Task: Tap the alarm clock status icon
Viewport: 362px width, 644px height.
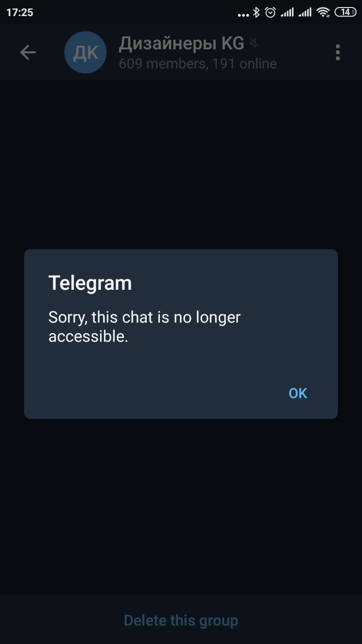Action: pos(270,12)
